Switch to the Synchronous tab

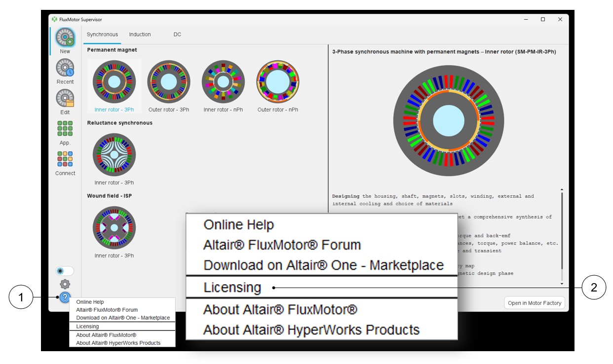(102, 35)
